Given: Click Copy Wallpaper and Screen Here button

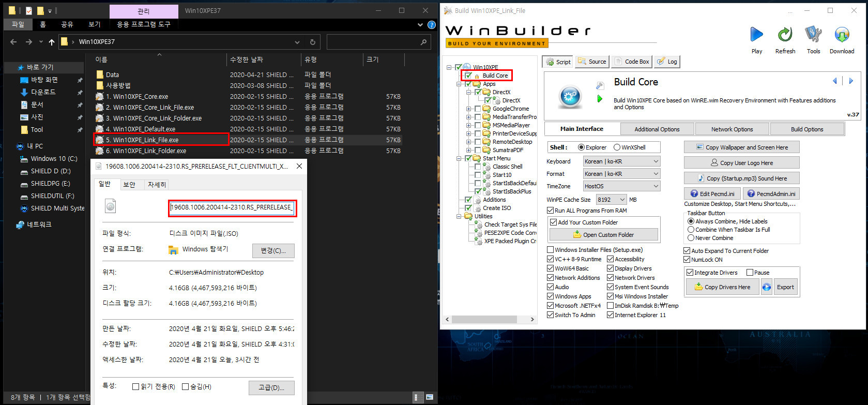Looking at the screenshot, I should (x=742, y=147).
